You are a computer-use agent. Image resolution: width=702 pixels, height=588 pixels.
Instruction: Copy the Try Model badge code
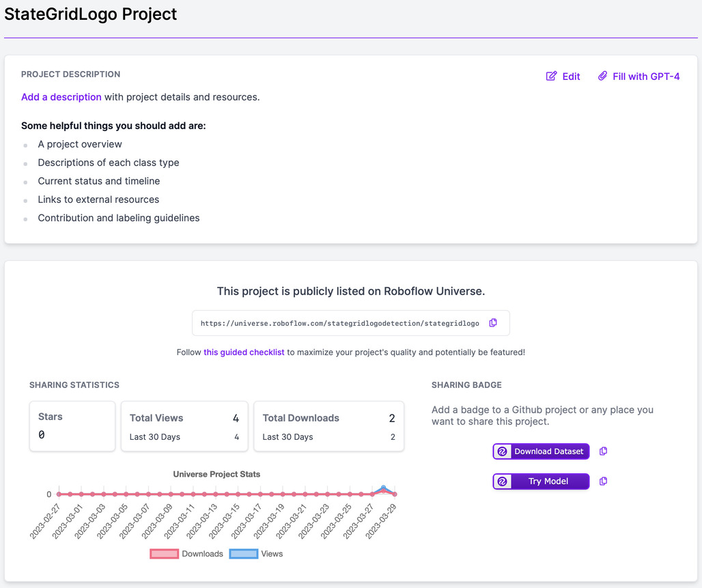603,481
